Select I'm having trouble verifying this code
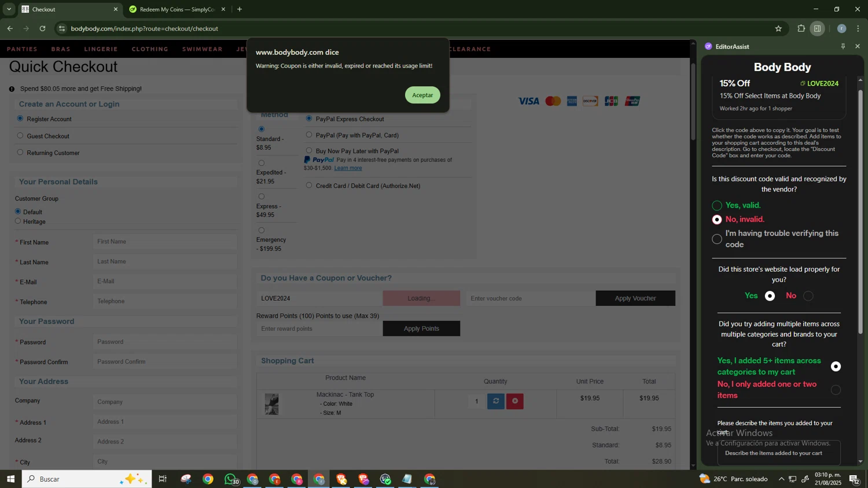 pos(717,239)
